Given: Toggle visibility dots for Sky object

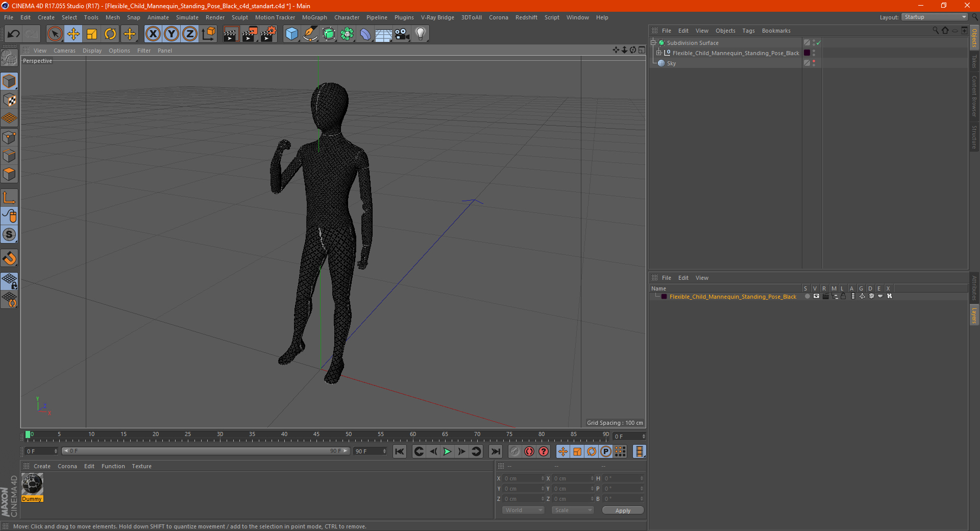Looking at the screenshot, I should point(814,63).
